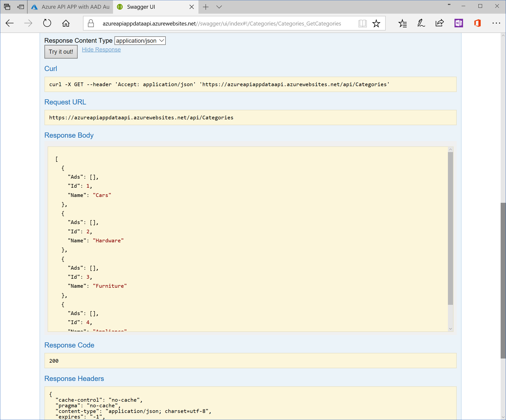Open reading view book icon

point(362,23)
